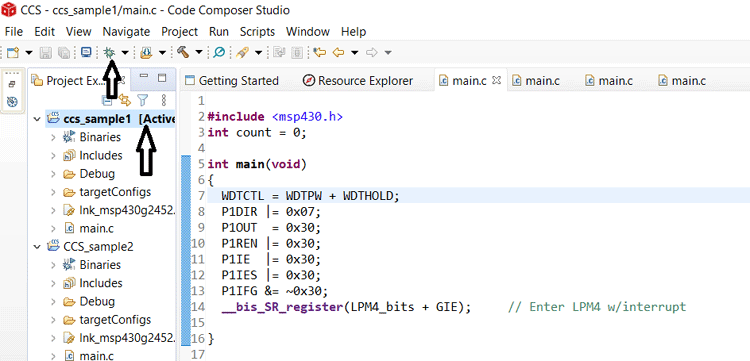Viewport: 750px width, 361px height.
Task: Collapse All in Project Explorer
Action: tap(108, 100)
